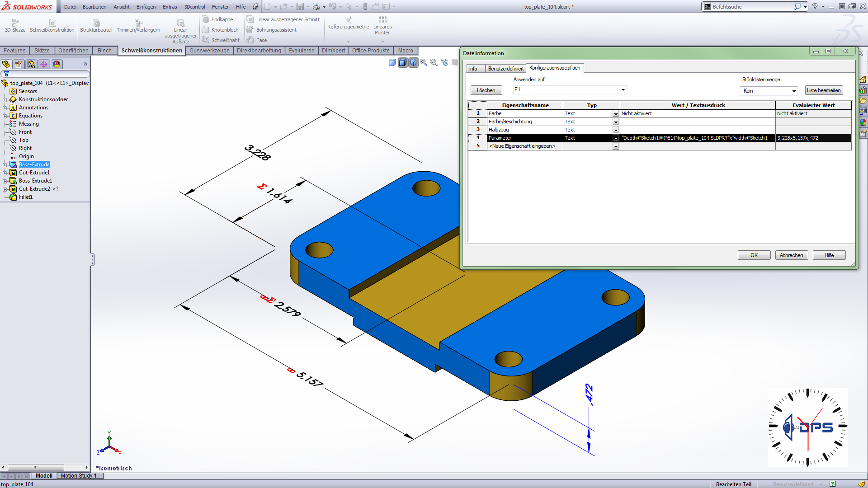Click the feature tree filter field
The width and height of the screenshot is (868, 488).
47,74
